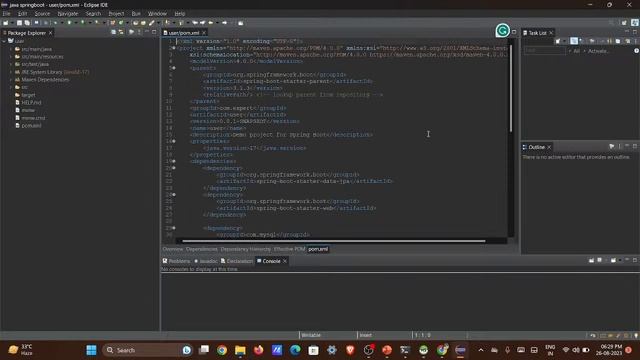Screen dimensions: 640x360
Task: Toggle the categorized view icon in Task List
Action: tap(574, 41)
